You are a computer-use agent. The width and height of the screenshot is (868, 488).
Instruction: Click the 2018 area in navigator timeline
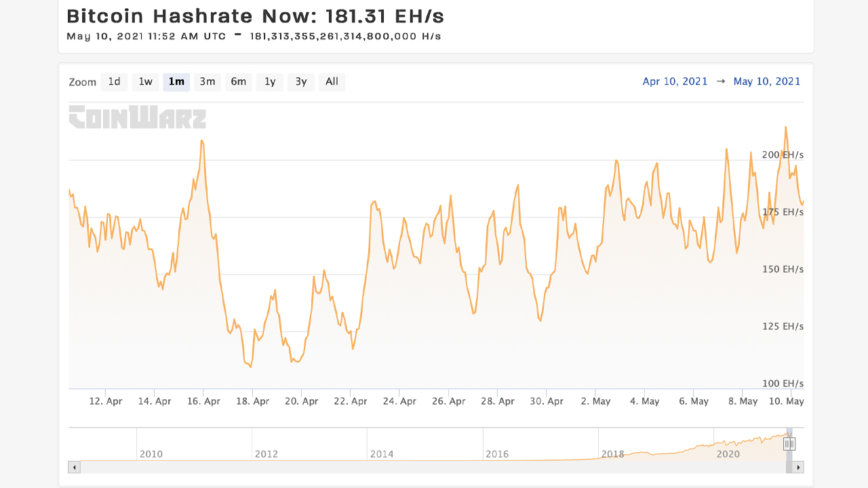[612, 453]
